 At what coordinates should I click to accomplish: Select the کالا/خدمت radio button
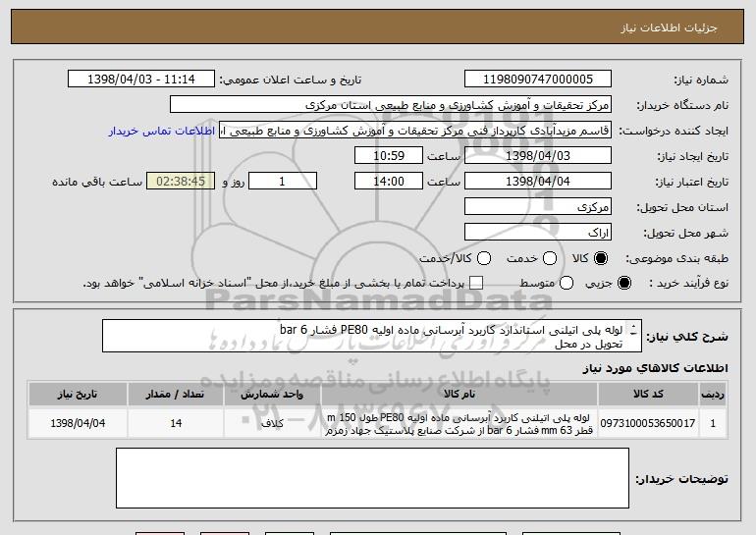[484, 259]
